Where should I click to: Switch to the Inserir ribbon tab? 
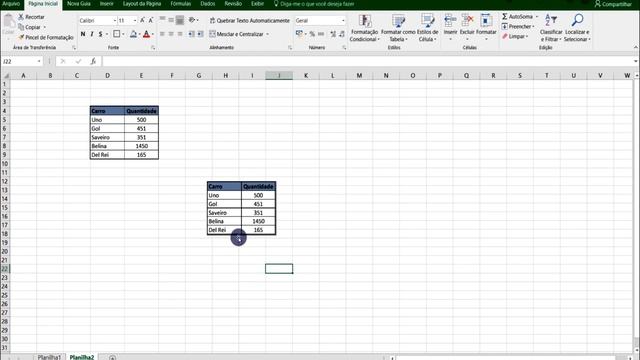107,4
